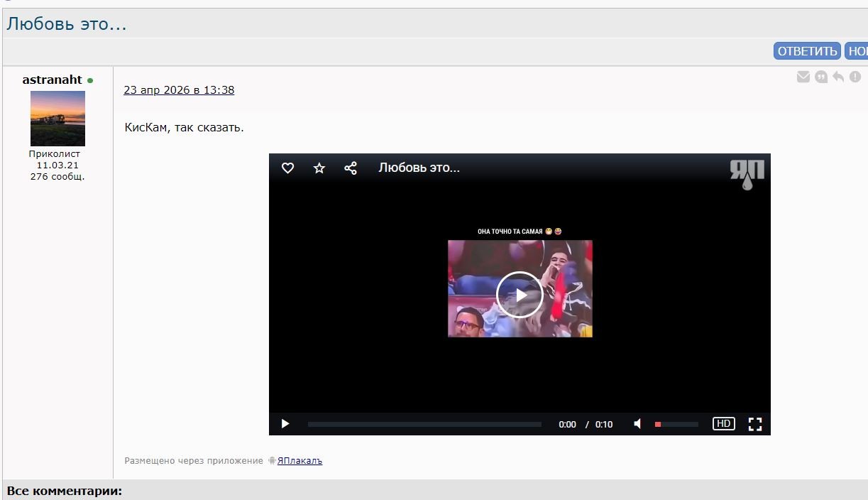Open the video share options
The height and width of the screenshot is (500, 868).
click(351, 168)
